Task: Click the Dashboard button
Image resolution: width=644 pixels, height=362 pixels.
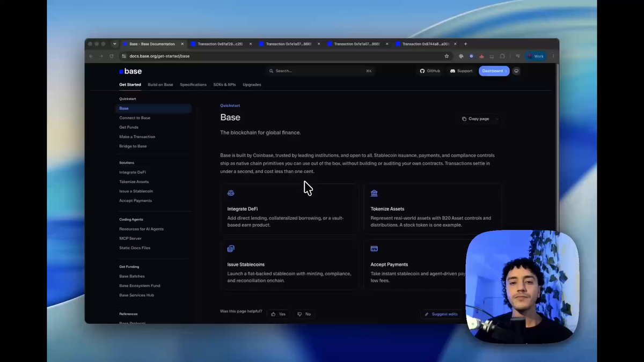Action: click(x=494, y=71)
